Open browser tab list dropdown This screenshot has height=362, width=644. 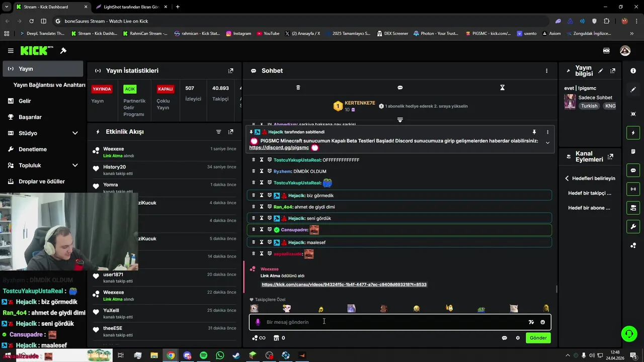pyautogui.click(x=7, y=7)
